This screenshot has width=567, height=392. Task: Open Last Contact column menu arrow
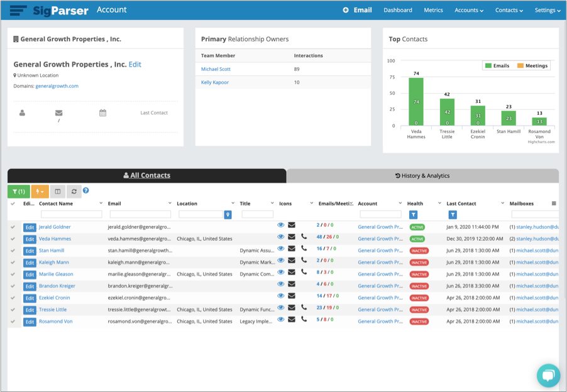coord(503,204)
